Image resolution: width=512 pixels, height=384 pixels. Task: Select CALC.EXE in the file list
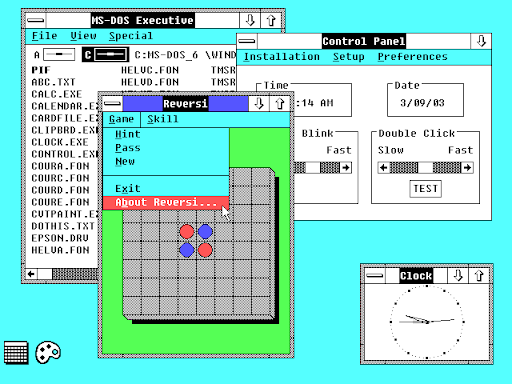pos(57,94)
